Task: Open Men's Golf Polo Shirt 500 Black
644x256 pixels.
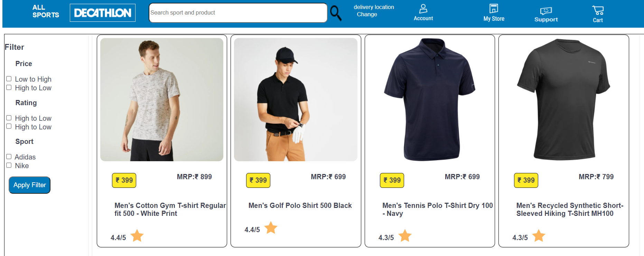Action: 300,205
